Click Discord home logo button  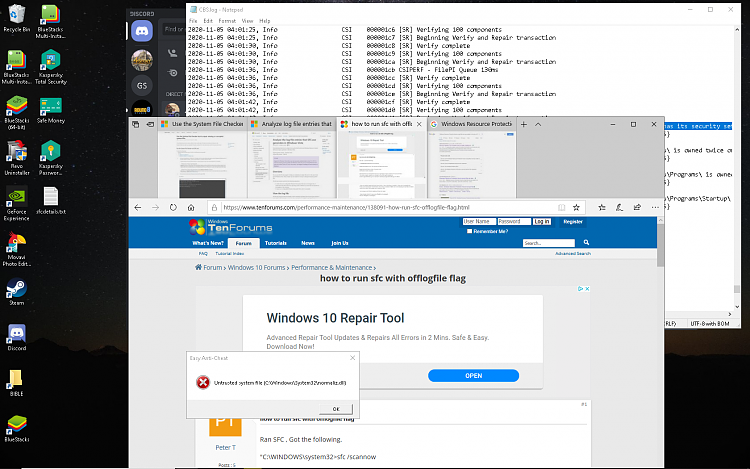[142, 32]
